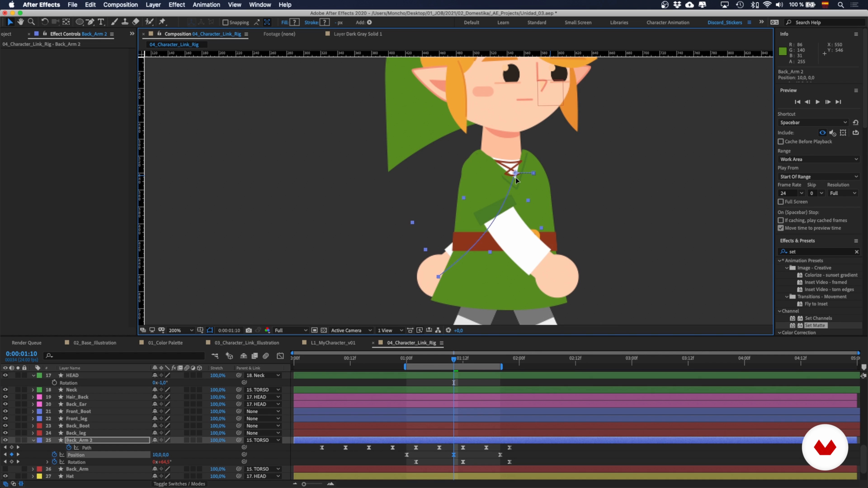Play the preview
868x488 pixels.
click(x=818, y=102)
